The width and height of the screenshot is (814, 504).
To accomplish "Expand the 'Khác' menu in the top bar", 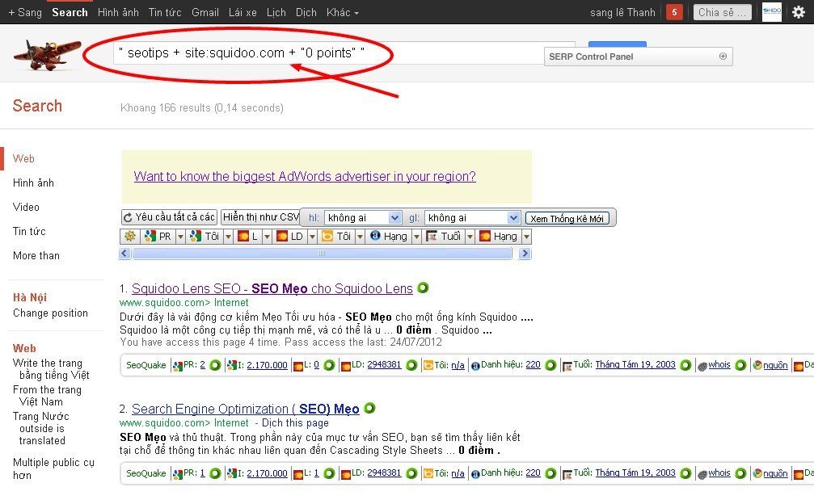I will pos(342,12).
